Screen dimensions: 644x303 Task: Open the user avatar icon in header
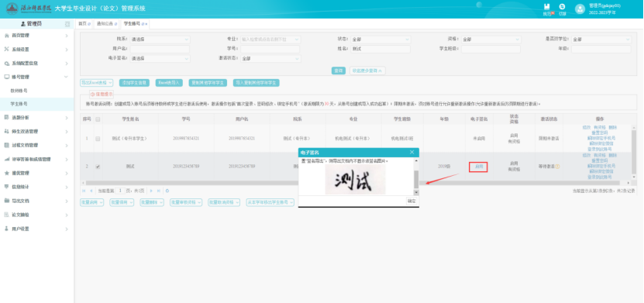[x=580, y=9]
